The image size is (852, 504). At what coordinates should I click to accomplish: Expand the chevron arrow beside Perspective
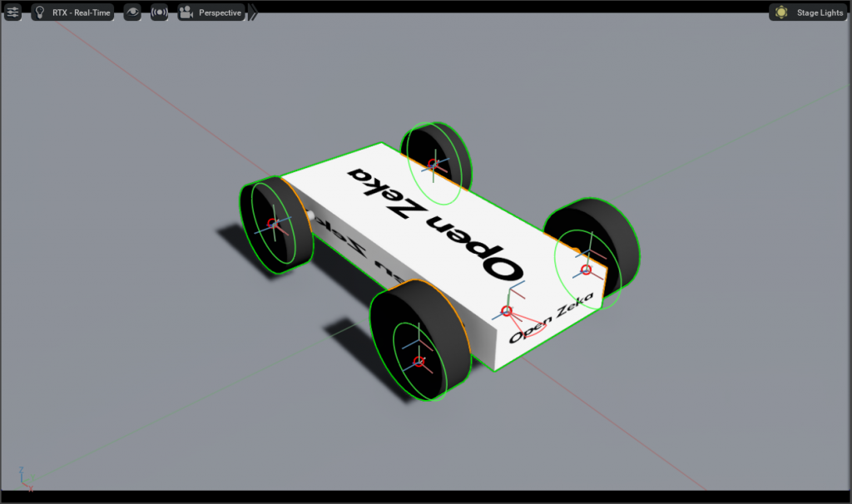click(253, 12)
